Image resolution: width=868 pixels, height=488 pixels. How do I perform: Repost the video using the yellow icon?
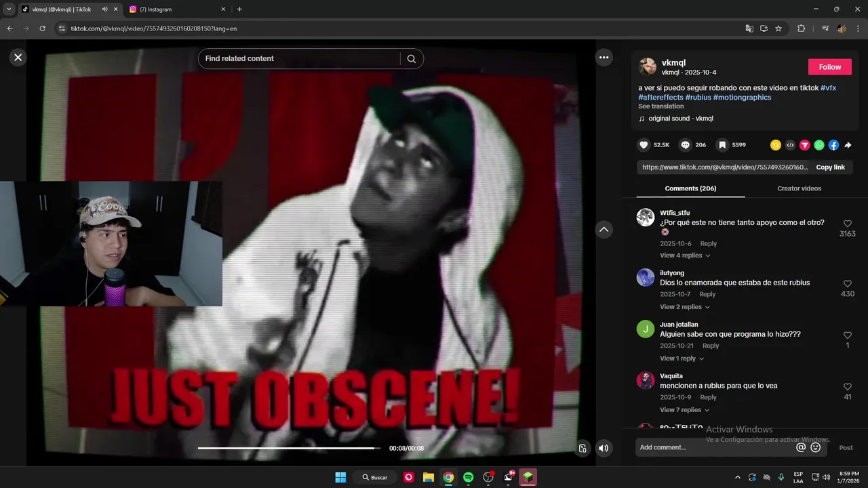point(776,145)
